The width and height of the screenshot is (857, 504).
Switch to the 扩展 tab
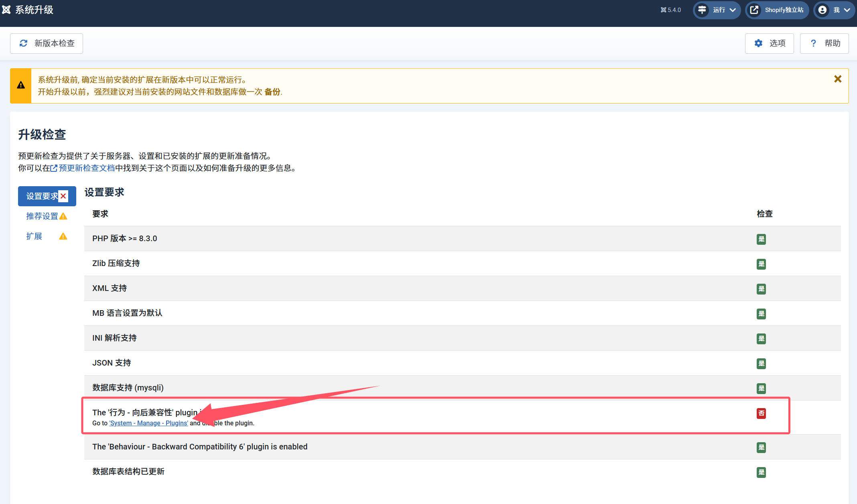pyautogui.click(x=35, y=236)
